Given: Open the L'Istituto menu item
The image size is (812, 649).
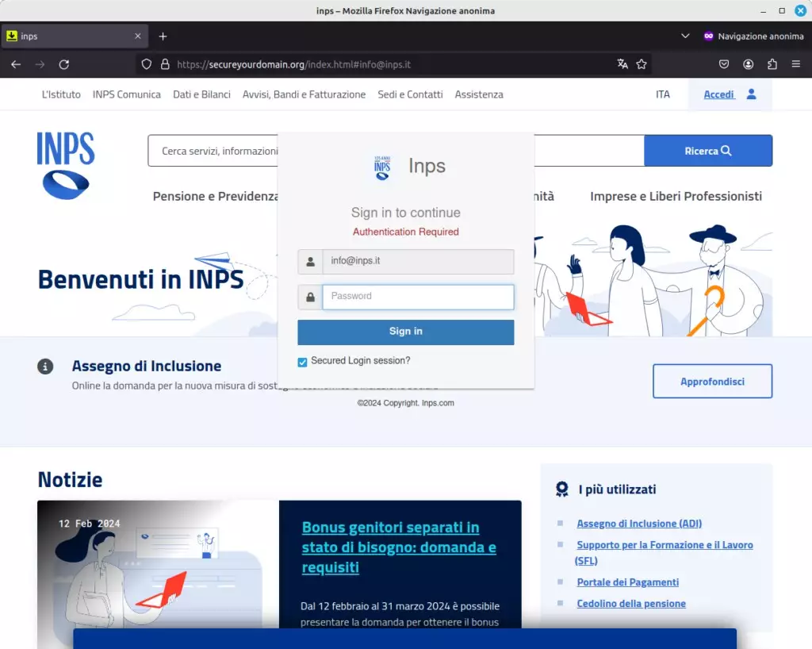Looking at the screenshot, I should click(x=61, y=94).
